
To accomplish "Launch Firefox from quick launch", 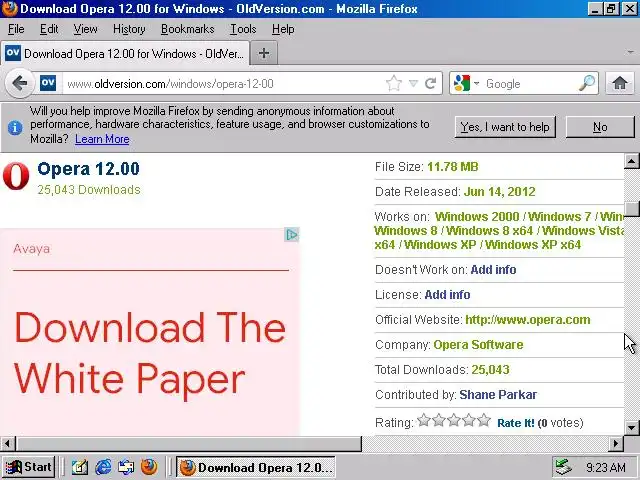I will (149, 467).
